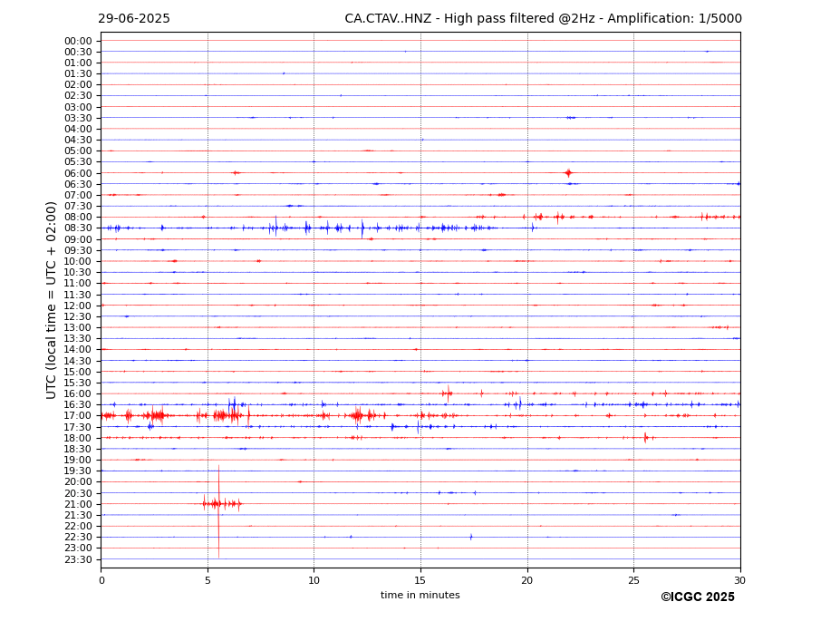The height and width of the screenshot is (631, 840).
Task: Click the 16:30 row time label
Action: click(x=78, y=404)
